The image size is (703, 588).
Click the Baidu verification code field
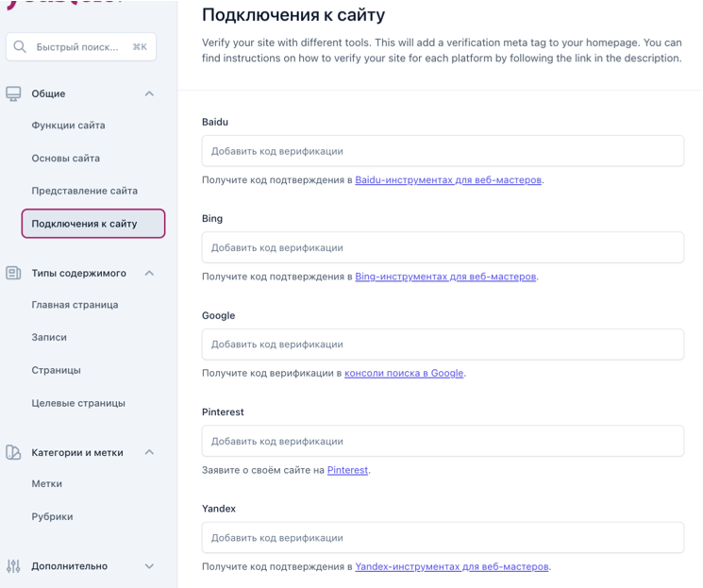[x=443, y=151]
